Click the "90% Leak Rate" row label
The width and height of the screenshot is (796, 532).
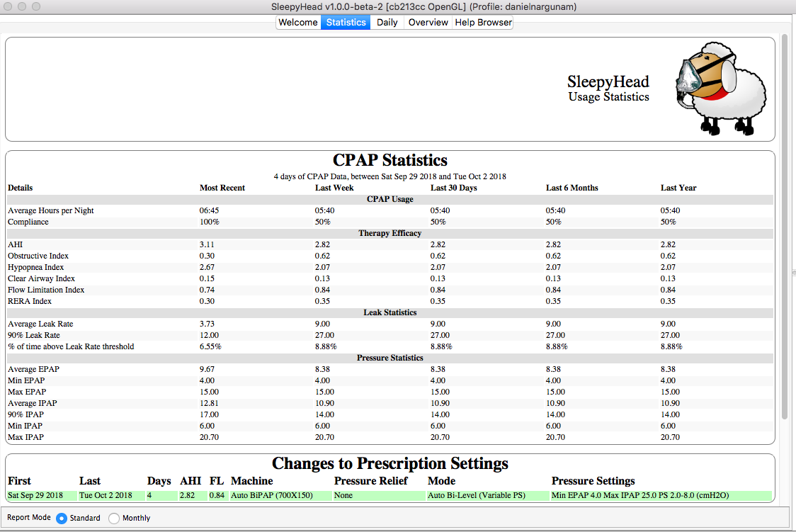click(x=34, y=335)
